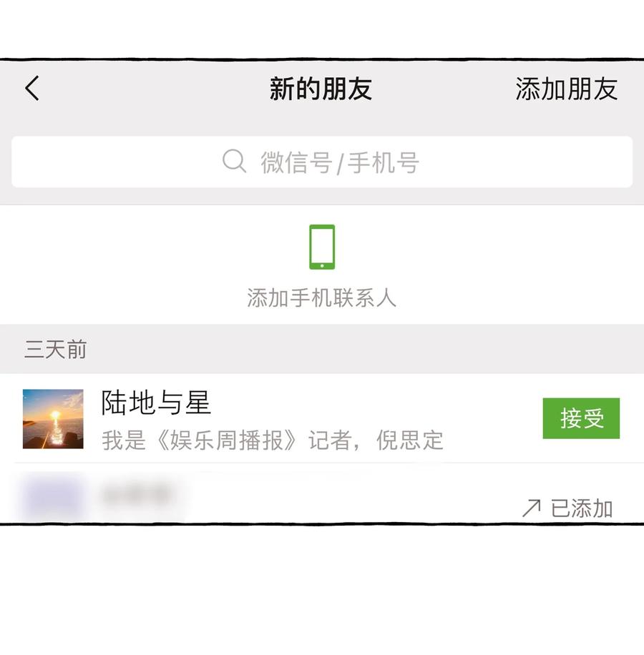Click the 微信号/手机号 placeholder text
Viewport: 644px width, 655px height.
pos(340,162)
